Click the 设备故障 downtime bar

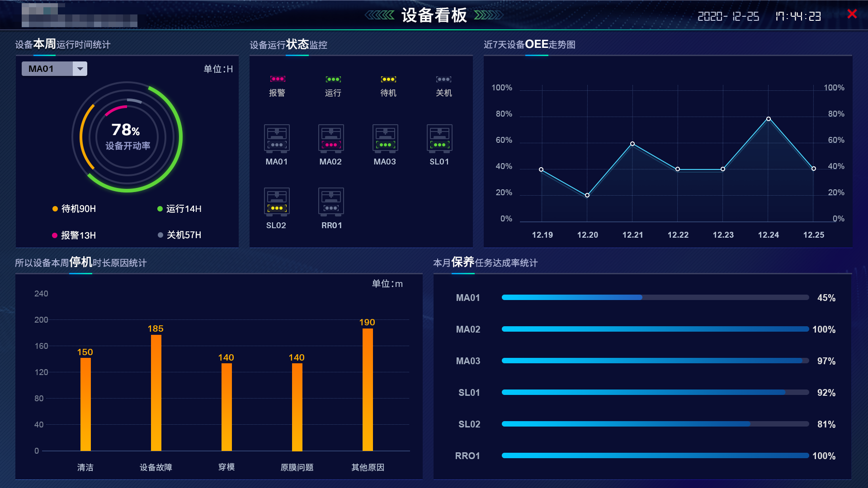tap(156, 392)
